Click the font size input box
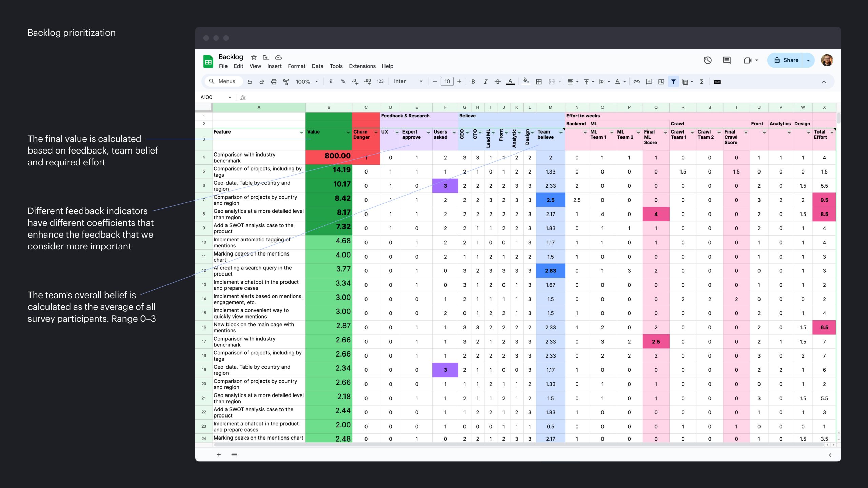This screenshot has height=488, width=868. 447,82
